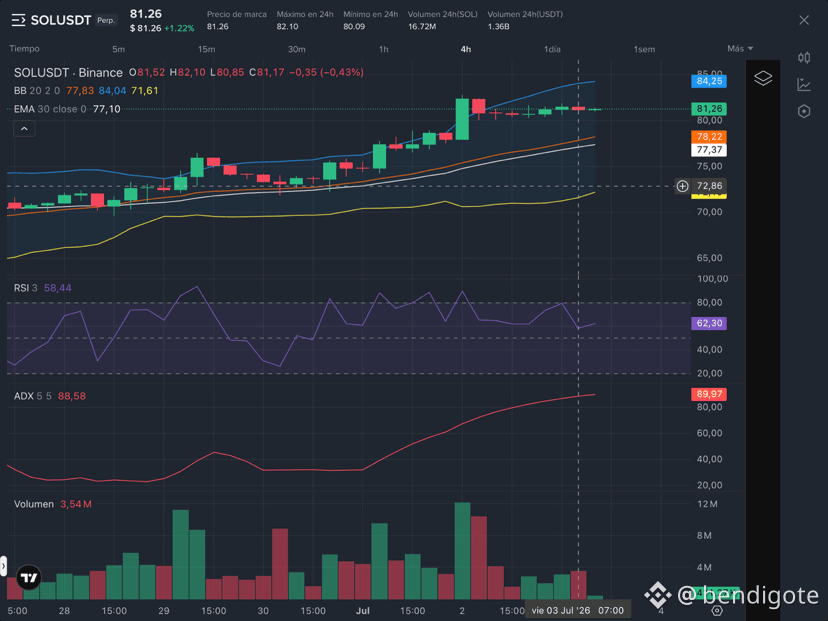828x621 pixels.
Task: Click the Perp. contract badge
Action: [x=106, y=20]
